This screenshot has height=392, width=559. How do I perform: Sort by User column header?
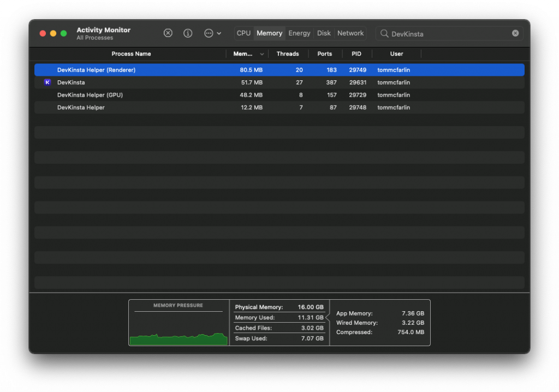tap(396, 54)
